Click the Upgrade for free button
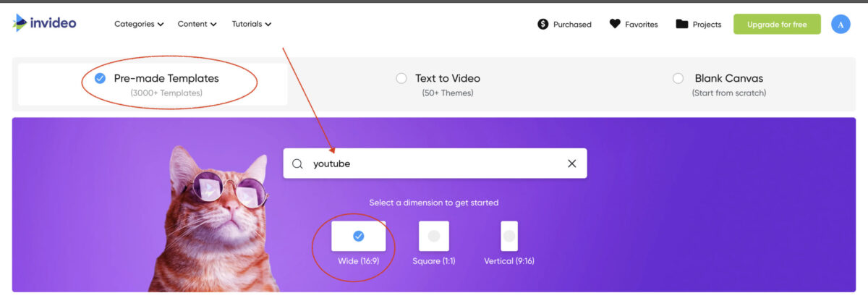The width and height of the screenshot is (868, 306). [777, 24]
